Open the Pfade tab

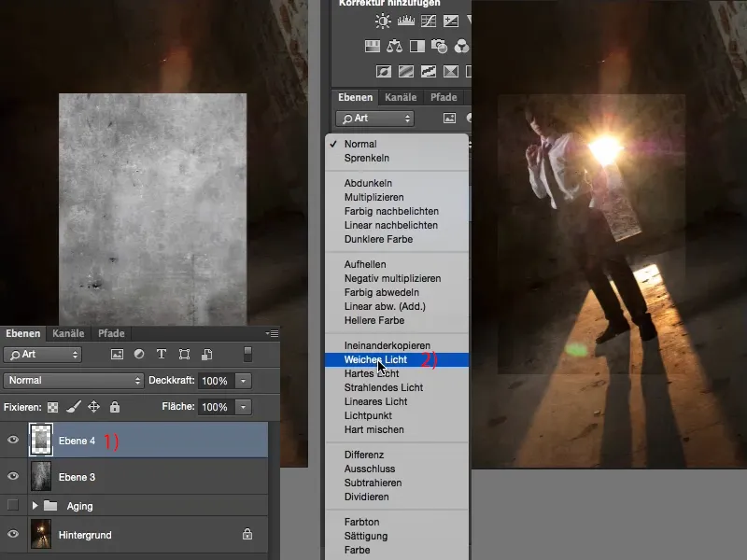111,333
